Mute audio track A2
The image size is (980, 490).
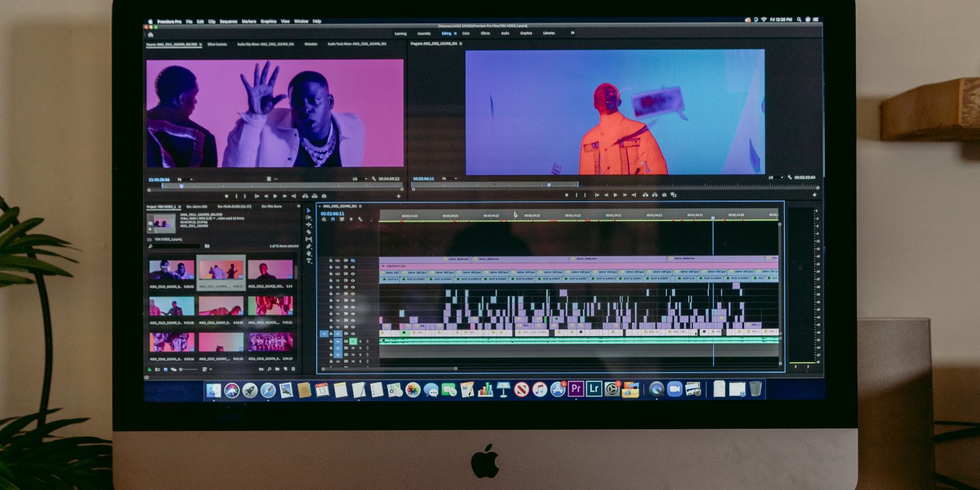(353, 348)
